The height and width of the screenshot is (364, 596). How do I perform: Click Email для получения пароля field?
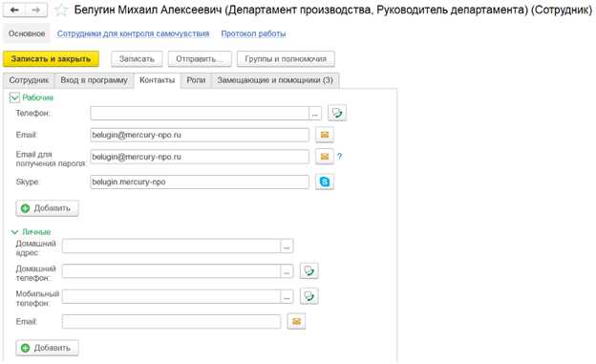200,157
